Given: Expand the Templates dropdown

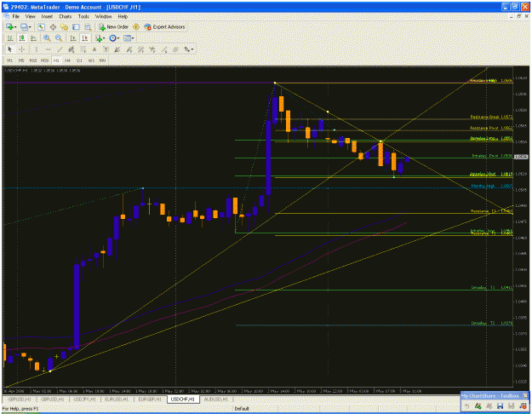Looking at the screenshot, I should pyautogui.click(x=133, y=38).
